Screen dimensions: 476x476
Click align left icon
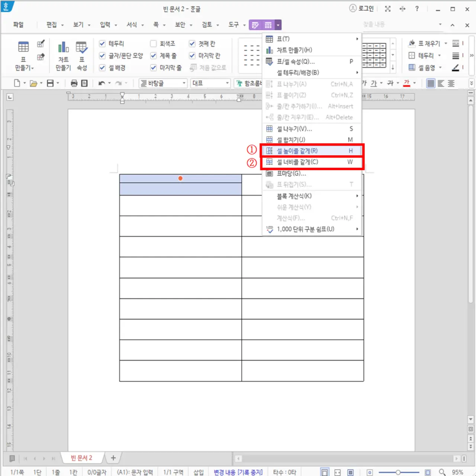pos(441,83)
